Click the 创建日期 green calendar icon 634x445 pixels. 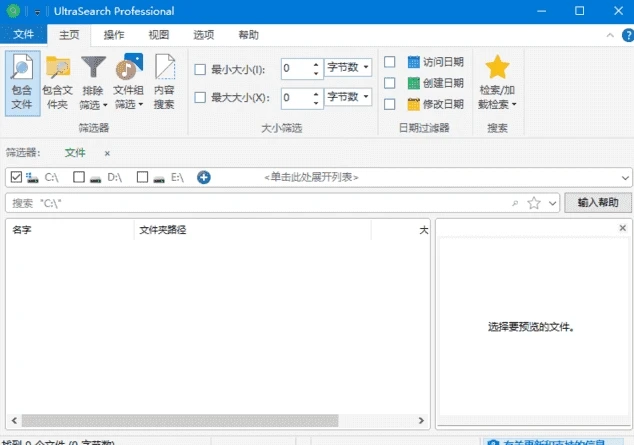pos(413,83)
